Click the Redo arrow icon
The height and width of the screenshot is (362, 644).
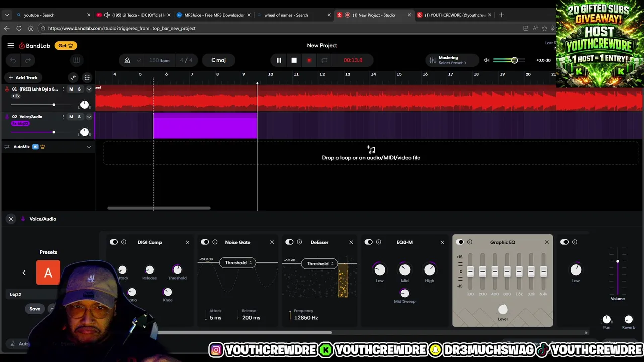point(28,60)
